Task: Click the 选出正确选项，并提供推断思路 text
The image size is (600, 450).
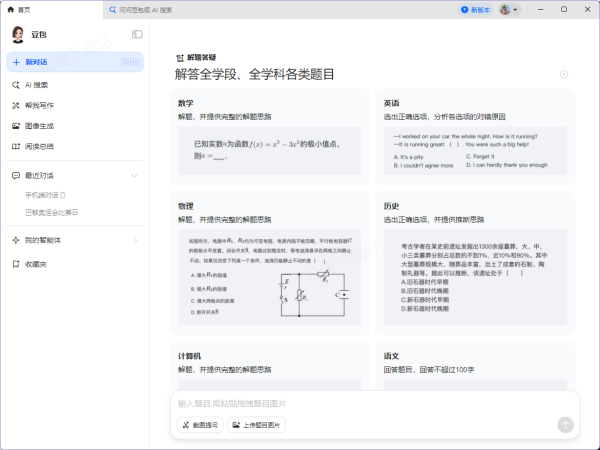Action: pos(434,220)
